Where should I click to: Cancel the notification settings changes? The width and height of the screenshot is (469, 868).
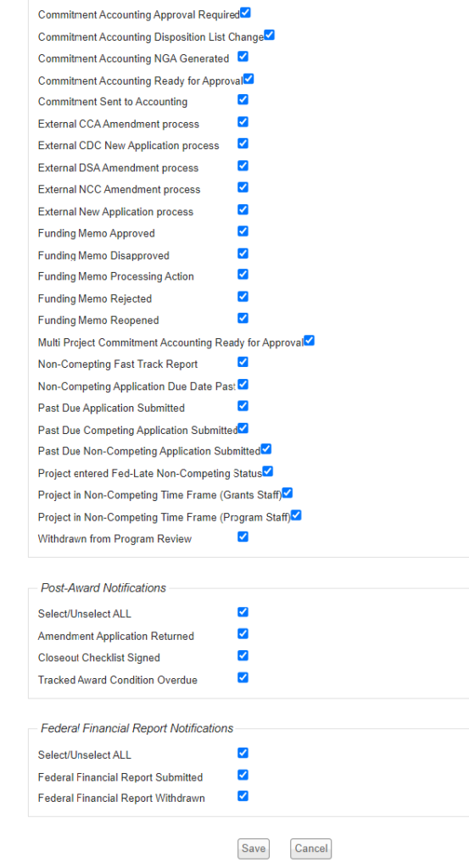[311, 849]
